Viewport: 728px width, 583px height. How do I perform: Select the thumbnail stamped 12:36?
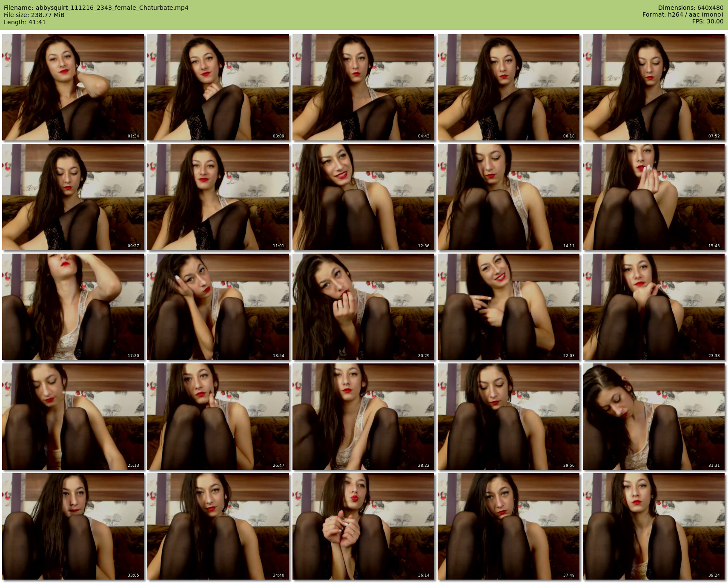(x=364, y=197)
